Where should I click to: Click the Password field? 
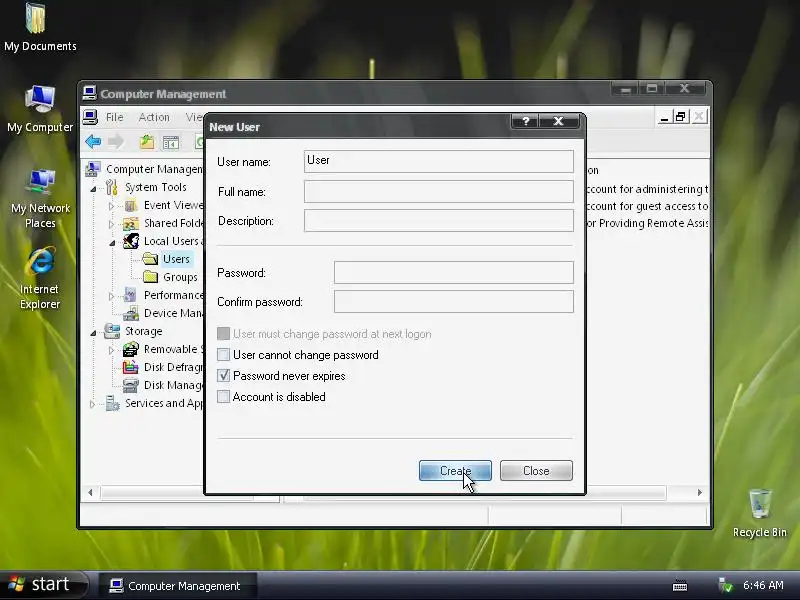point(454,272)
